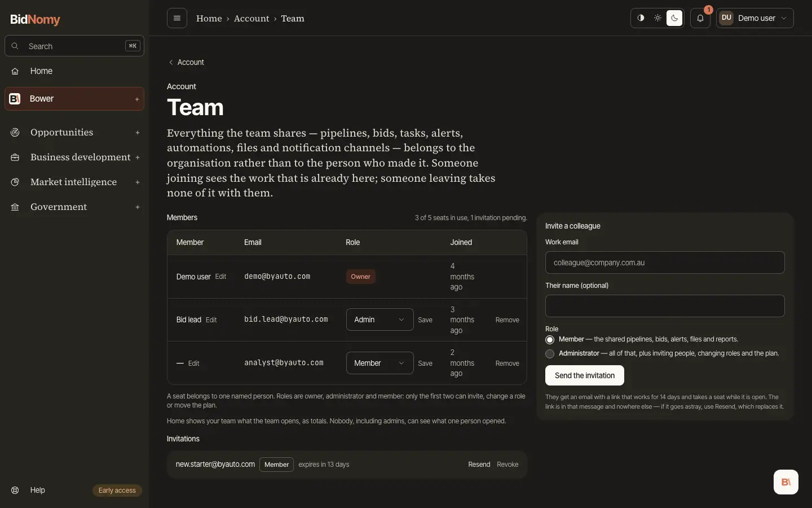Viewport: 812px width, 508px height.
Task: Click the Owner role badge
Action: (361, 277)
